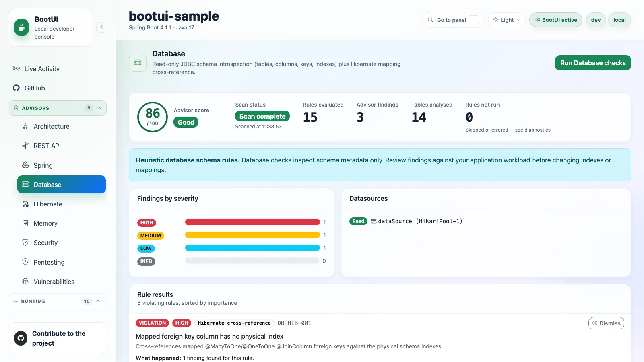644x362 pixels.
Task: Click the sun icon in theme selector
Action: 496,20
